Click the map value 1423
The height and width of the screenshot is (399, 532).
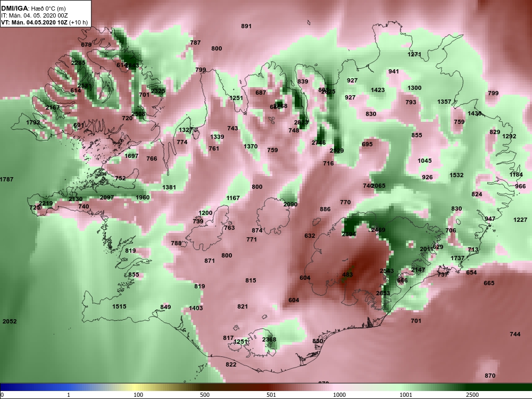(x=378, y=90)
